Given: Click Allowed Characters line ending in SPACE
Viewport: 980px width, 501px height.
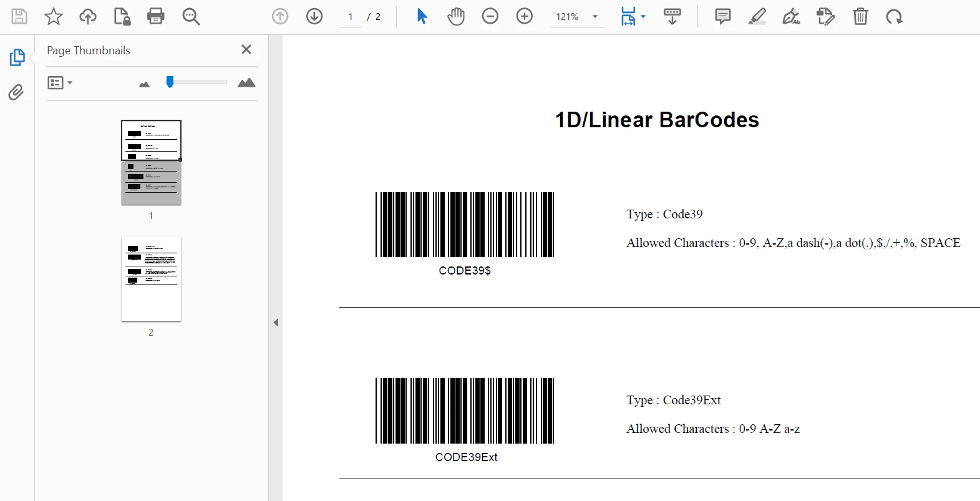Looking at the screenshot, I should pyautogui.click(x=793, y=243).
